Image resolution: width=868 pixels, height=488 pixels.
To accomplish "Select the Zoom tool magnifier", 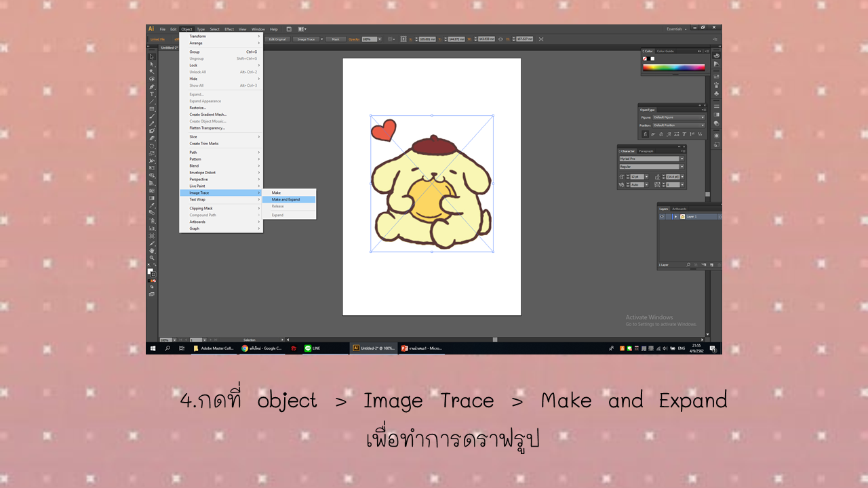I will pyautogui.click(x=152, y=258).
